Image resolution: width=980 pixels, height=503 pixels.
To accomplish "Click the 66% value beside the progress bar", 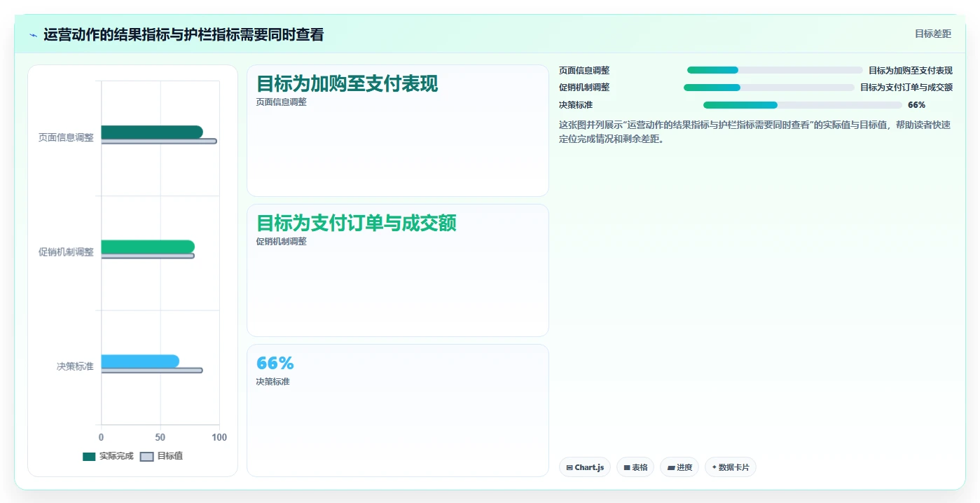I will point(916,105).
